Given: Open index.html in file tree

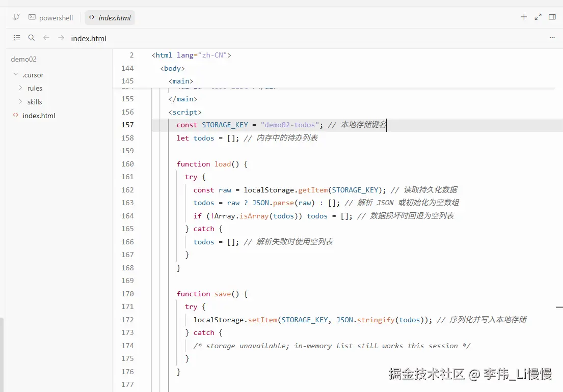Looking at the screenshot, I should (x=39, y=116).
